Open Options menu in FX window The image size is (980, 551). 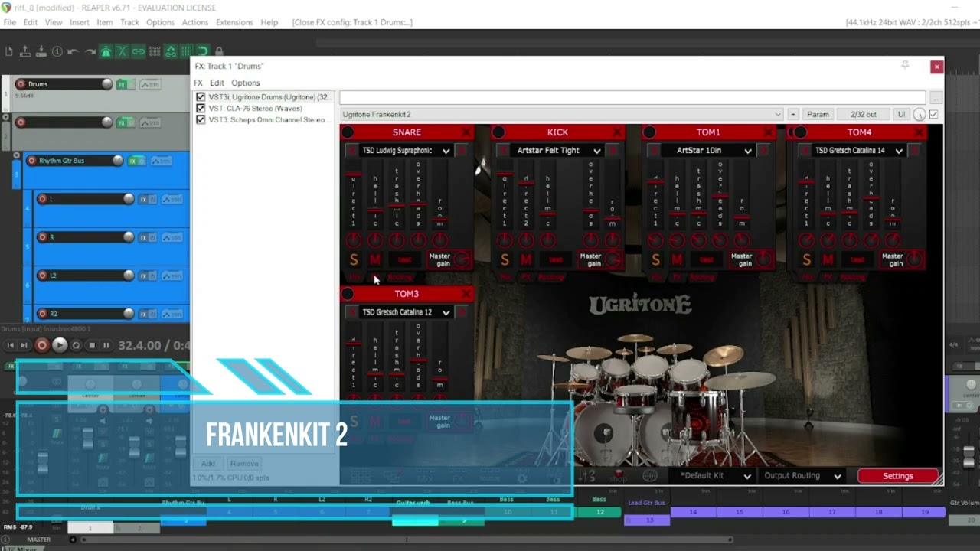point(245,83)
